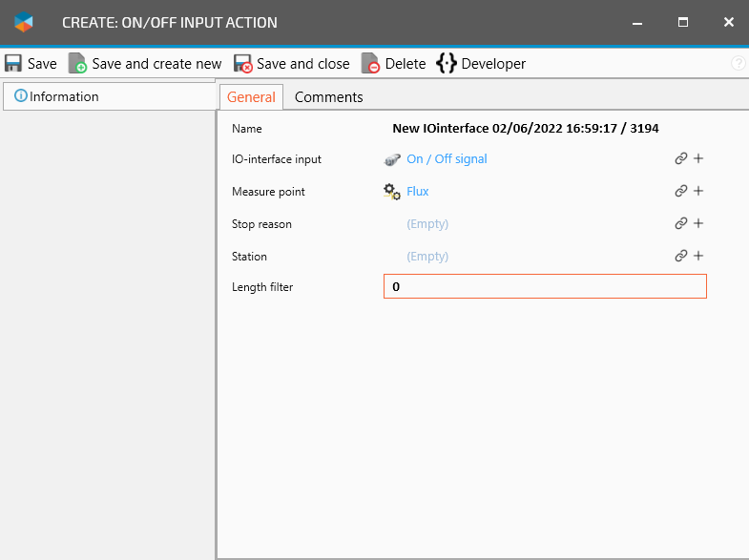Click link icon for IO-interface input
Viewport: 749px width, 560px height.
tap(681, 159)
